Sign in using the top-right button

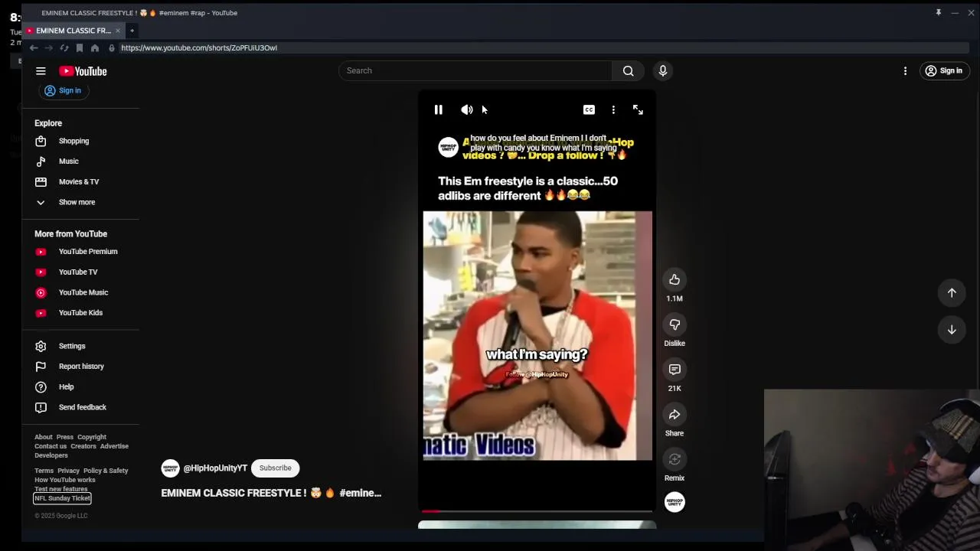[944, 70]
